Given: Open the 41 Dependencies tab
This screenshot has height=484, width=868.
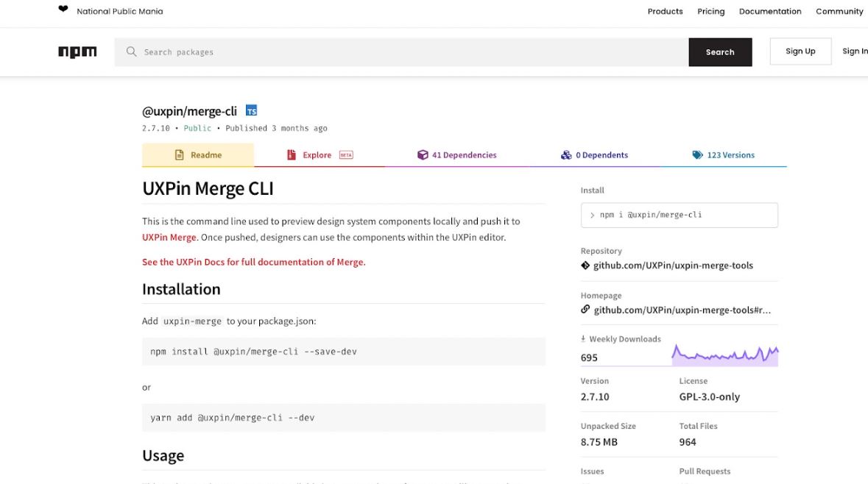Looking at the screenshot, I should [x=456, y=155].
